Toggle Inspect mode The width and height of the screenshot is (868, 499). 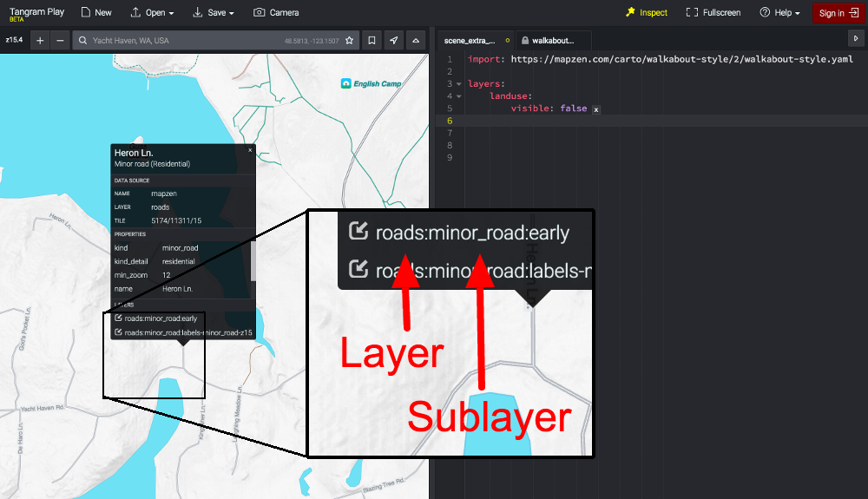point(646,12)
